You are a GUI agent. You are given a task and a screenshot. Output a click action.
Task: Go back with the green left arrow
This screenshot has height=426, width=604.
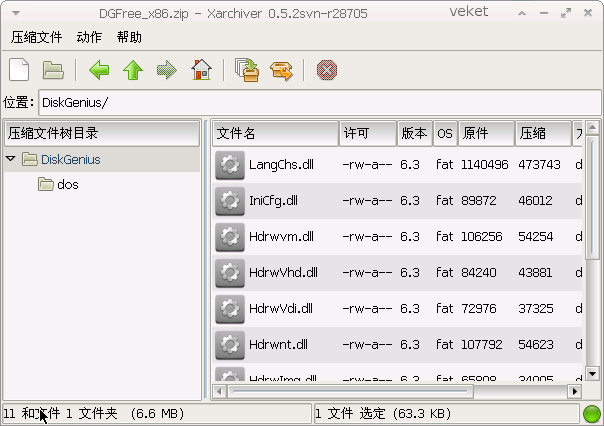(x=99, y=70)
